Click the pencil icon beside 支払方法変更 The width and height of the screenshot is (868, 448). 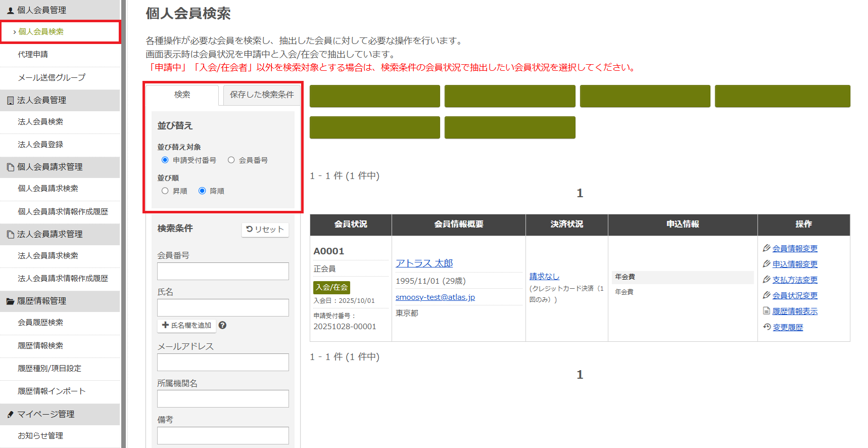(766, 280)
